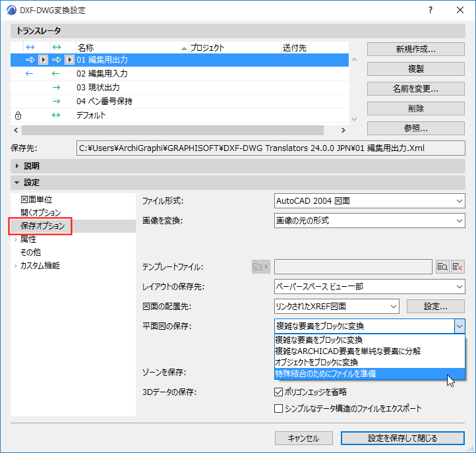Viewport: 476px width, 453px height.
Task: Select 保存オプション settings page
Action: (42, 226)
